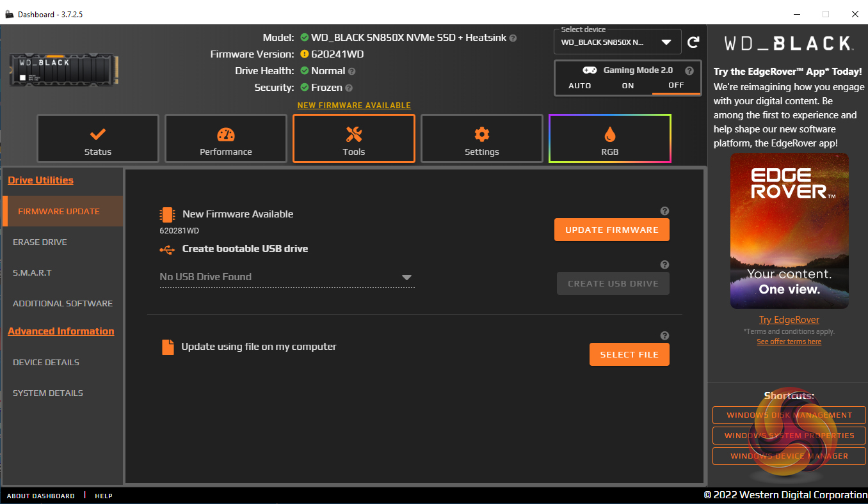Click the UPDATE FIRMWARE button
The width and height of the screenshot is (868, 504).
[x=612, y=230]
